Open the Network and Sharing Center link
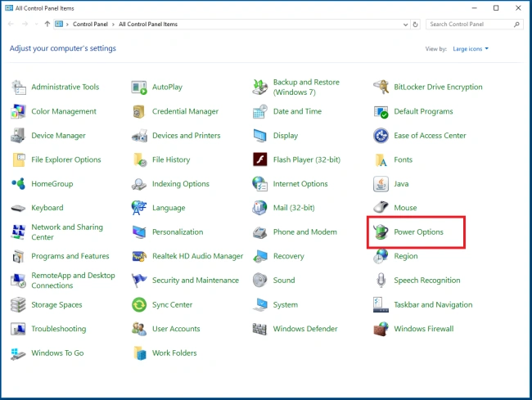The width and height of the screenshot is (532, 400). 67,232
